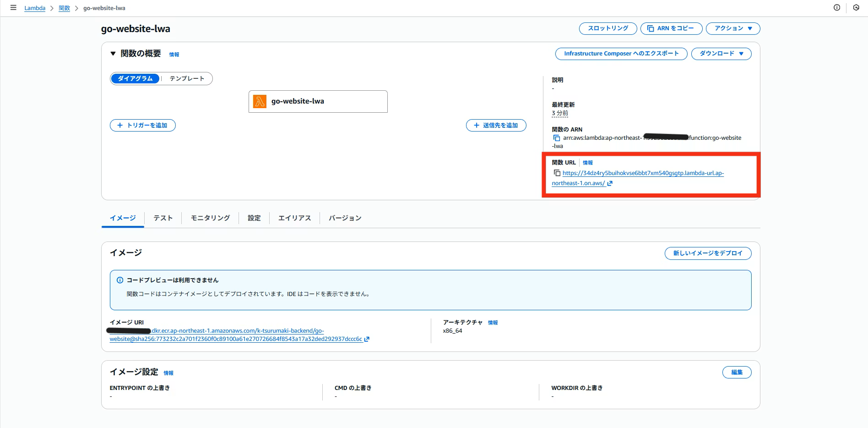
Task: Click 情報 link next to 関数 URL
Action: 588,163
